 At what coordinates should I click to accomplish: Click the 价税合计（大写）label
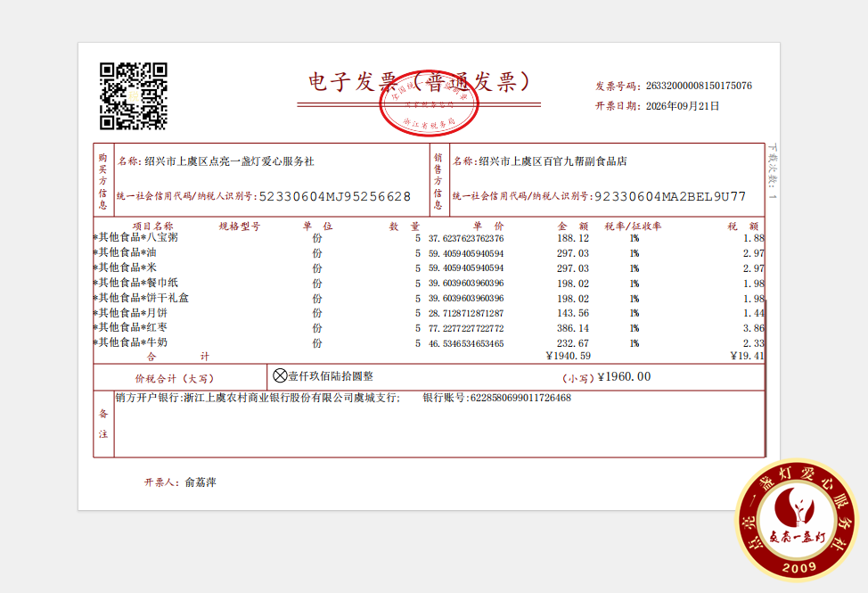tap(175, 379)
